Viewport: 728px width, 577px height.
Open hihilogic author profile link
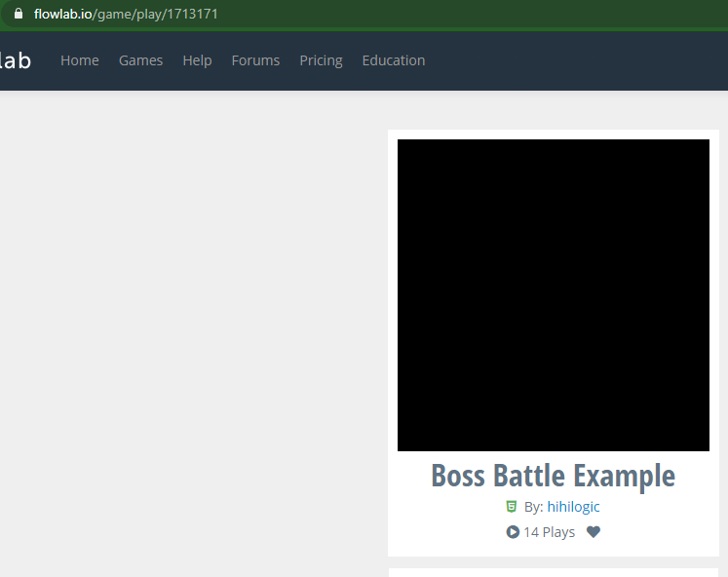click(x=573, y=507)
